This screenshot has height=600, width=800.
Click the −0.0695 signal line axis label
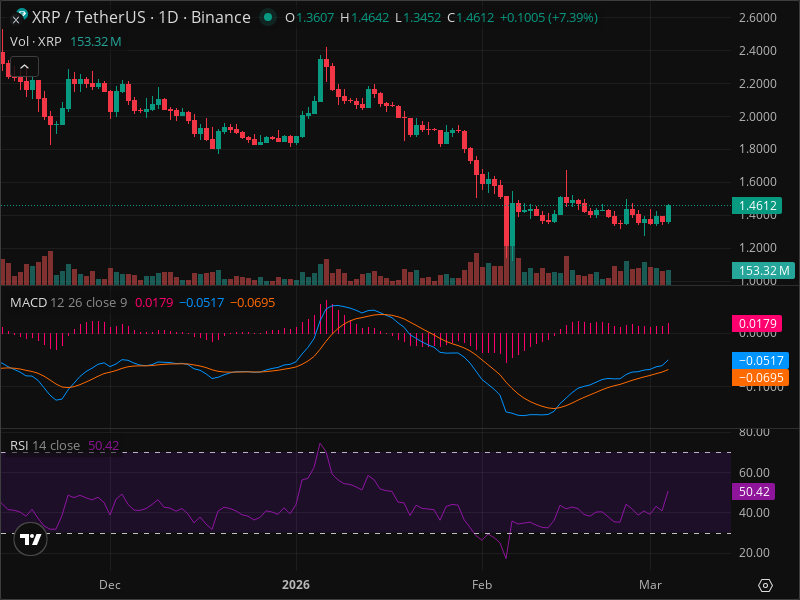[760, 378]
